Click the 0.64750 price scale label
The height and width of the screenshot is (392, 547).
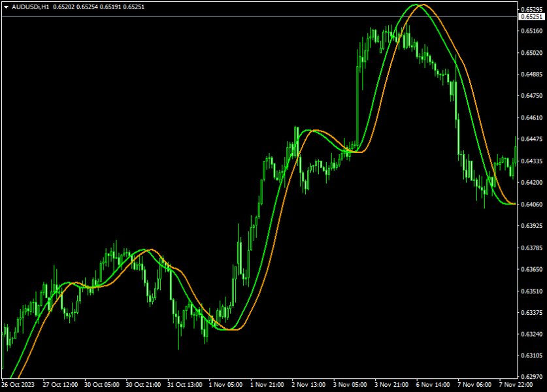click(532, 96)
